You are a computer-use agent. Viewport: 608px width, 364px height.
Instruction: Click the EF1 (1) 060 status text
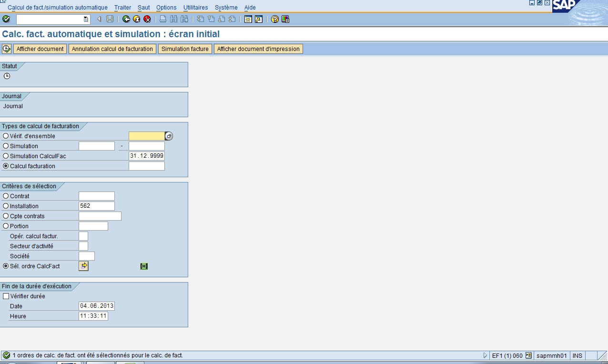[x=507, y=355]
